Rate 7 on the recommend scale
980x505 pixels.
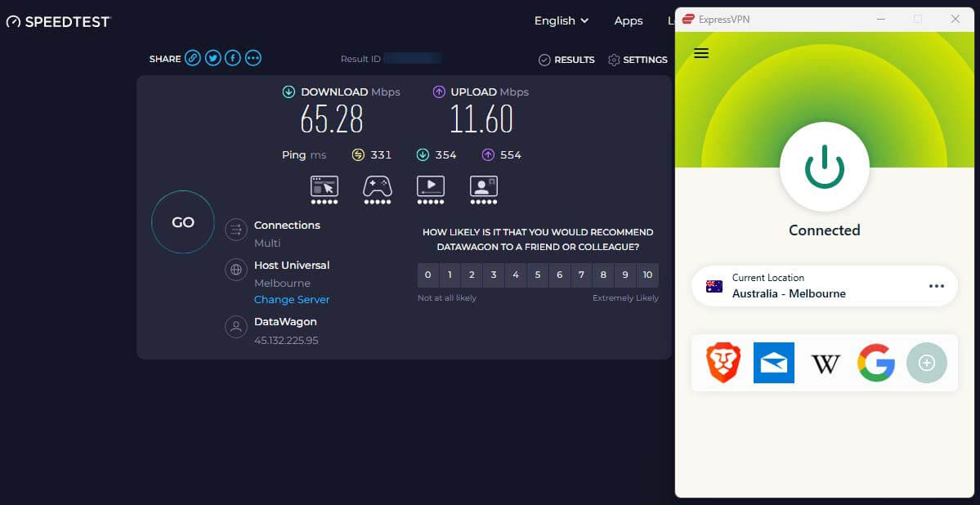click(x=581, y=275)
